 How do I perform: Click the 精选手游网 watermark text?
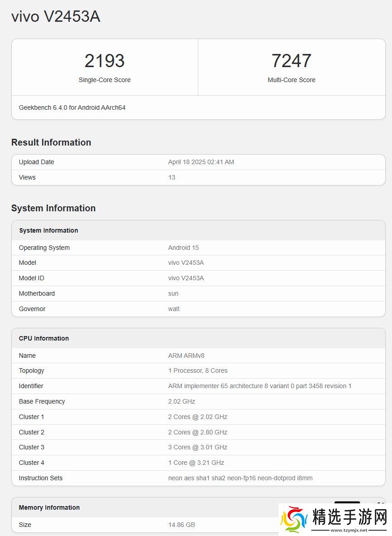[349, 517]
